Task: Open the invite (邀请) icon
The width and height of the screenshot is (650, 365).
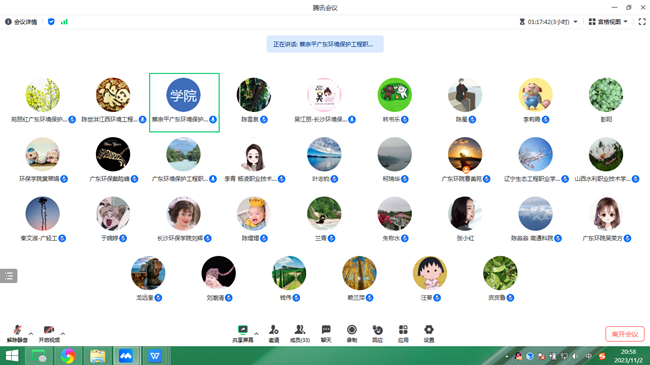Action: (x=274, y=334)
